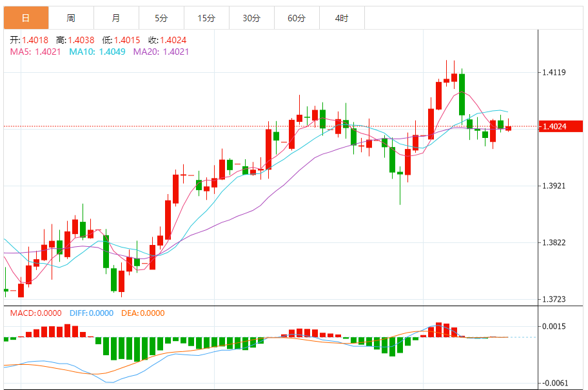Image resolution: width=588 pixels, height=390 pixels.
Task: Click the MACD indicator label
Action: click(x=35, y=313)
